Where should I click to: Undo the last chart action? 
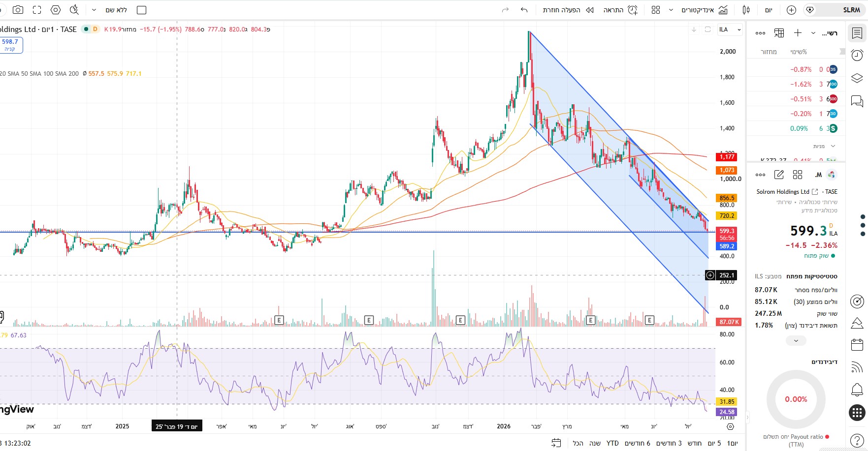pyautogui.click(x=524, y=10)
